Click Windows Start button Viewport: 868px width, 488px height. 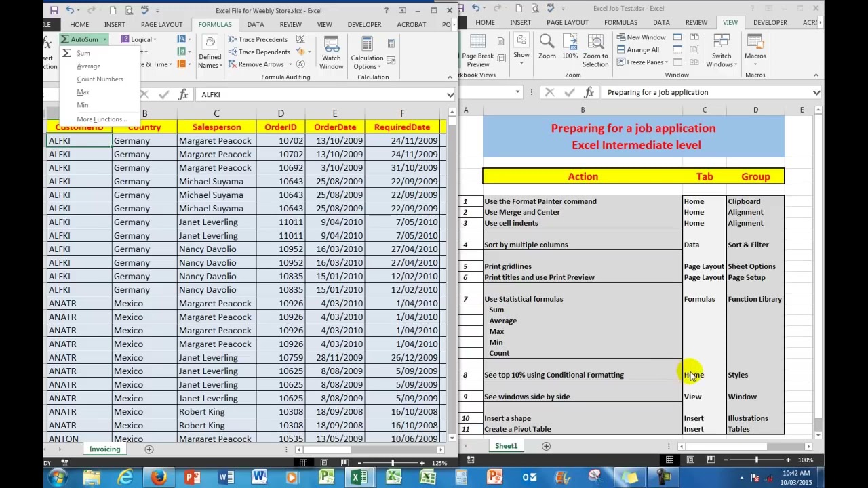(x=56, y=478)
